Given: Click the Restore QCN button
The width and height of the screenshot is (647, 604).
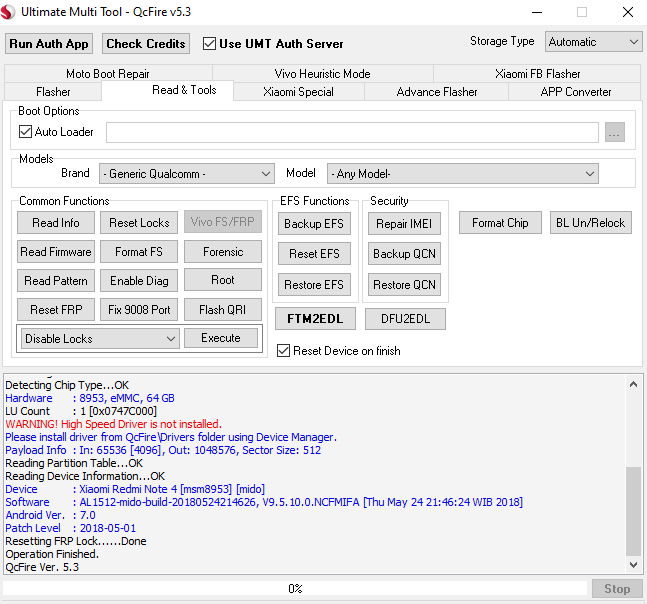Looking at the screenshot, I should click(404, 285).
